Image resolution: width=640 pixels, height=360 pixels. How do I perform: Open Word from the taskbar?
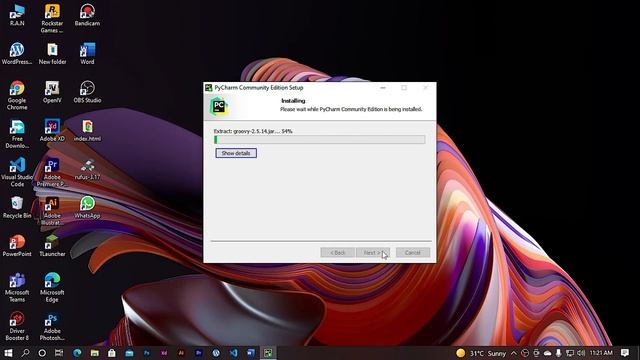pyautogui.click(x=251, y=353)
